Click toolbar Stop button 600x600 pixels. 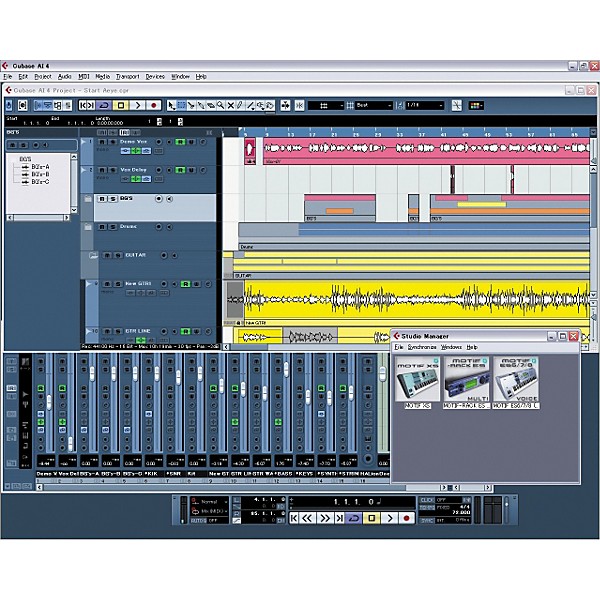click(x=121, y=105)
